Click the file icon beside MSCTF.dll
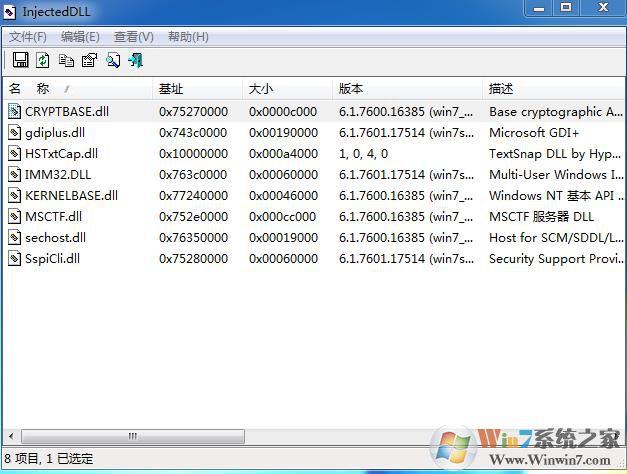Screen dimensions: 627x474 pos(15,217)
